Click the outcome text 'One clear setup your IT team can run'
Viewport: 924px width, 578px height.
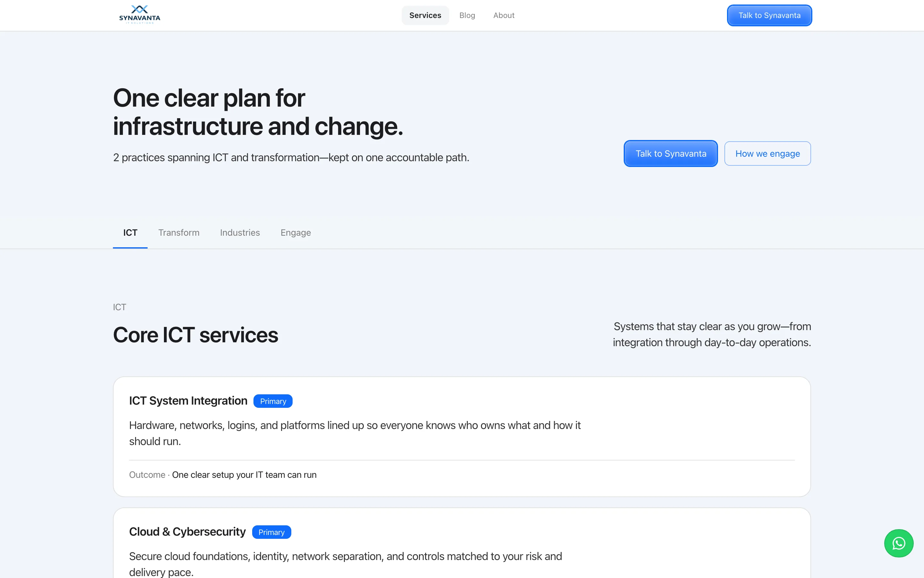[x=244, y=475]
